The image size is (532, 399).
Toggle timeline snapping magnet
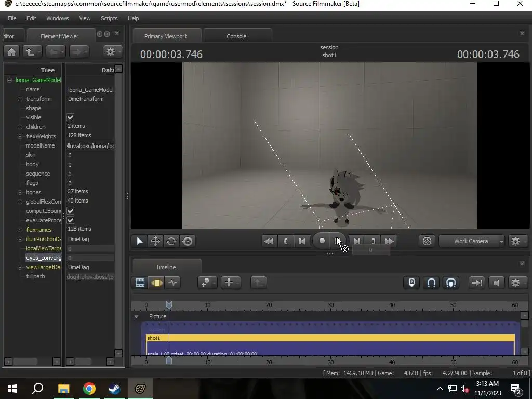[431, 283]
